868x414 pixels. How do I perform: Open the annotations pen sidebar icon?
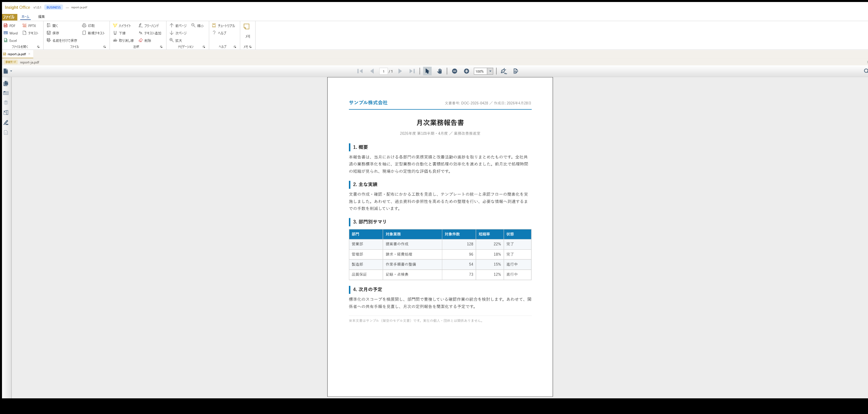(x=6, y=122)
